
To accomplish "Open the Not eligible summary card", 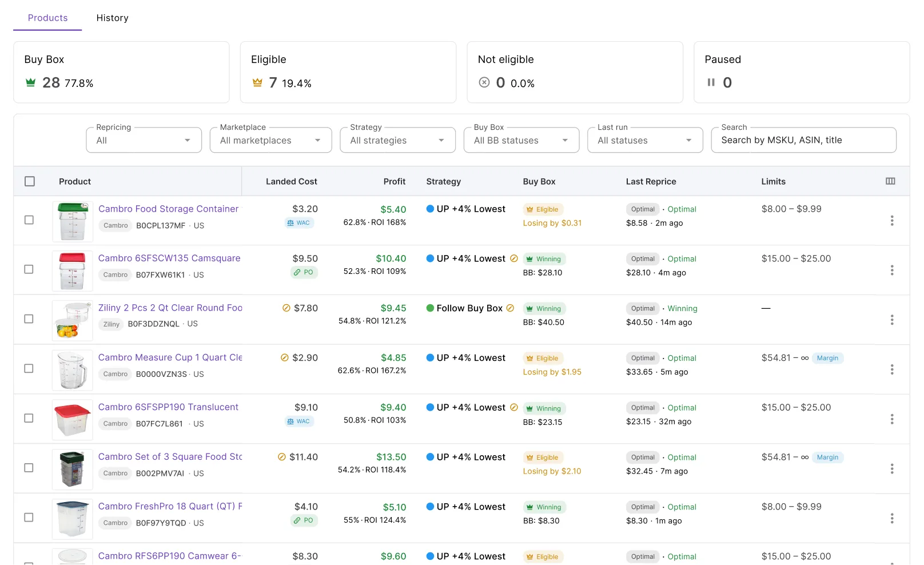I will [x=575, y=72].
